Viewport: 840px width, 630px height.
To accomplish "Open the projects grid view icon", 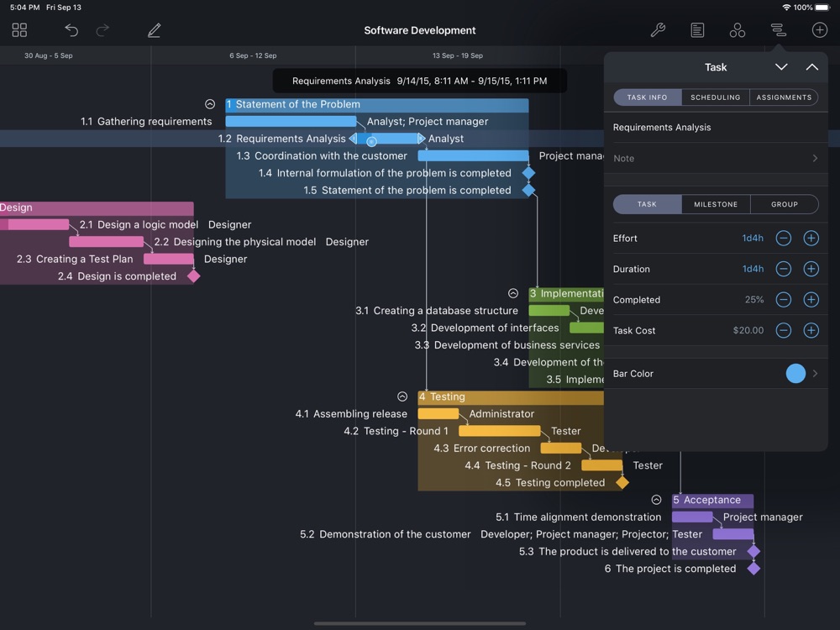I will pyautogui.click(x=19, y=30).
